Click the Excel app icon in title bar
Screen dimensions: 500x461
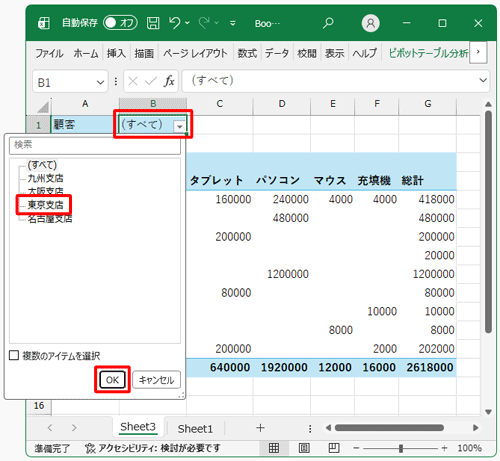pyautogui.click(x=44, y=23)
